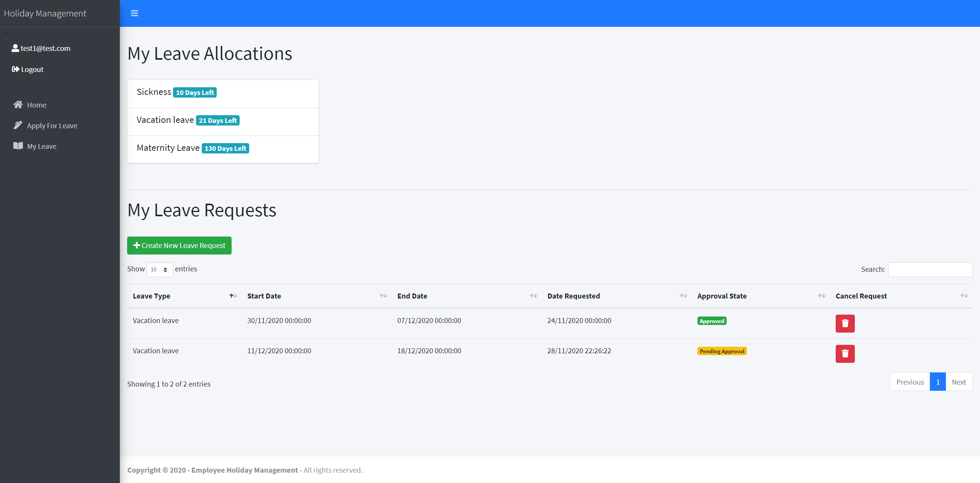The image size is (980, 483).
Task: Click the book icon for My Leave
Action: pyautogui.click(x=18, y=146)
